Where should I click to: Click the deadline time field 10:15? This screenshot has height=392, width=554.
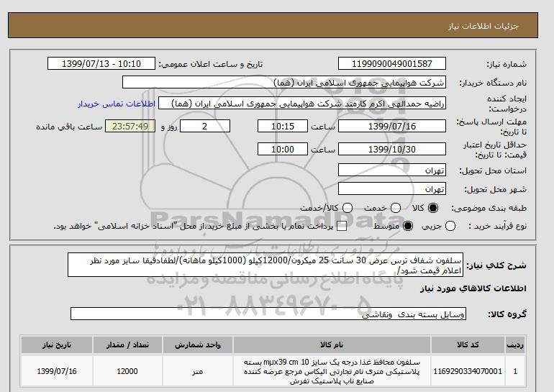tap(283, 126)
